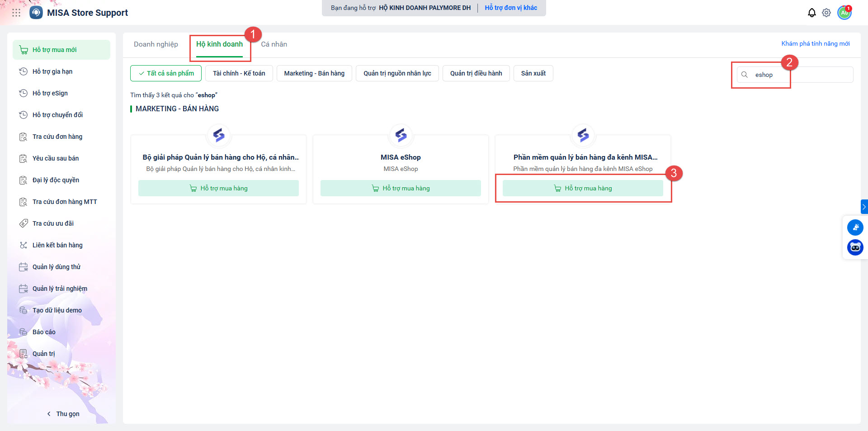Click the HỘ KINH DOANH PALYMORE DH unit name

(x=425, y=8)
